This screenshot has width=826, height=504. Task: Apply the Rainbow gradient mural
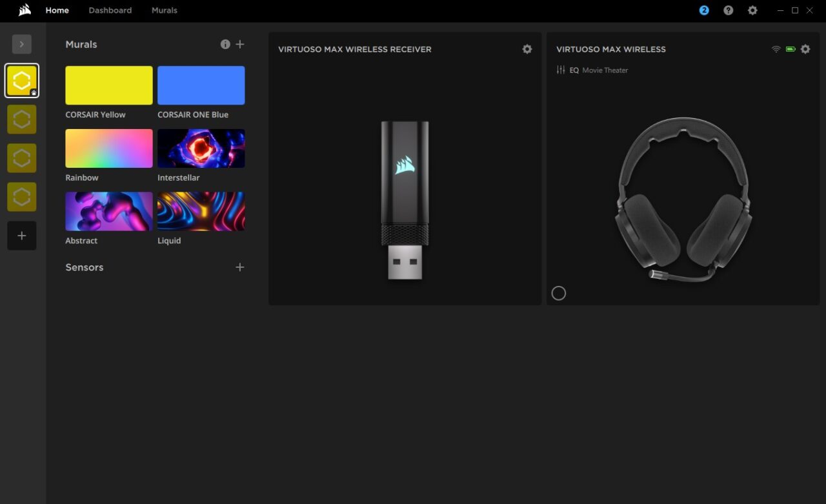pos(109,148)
